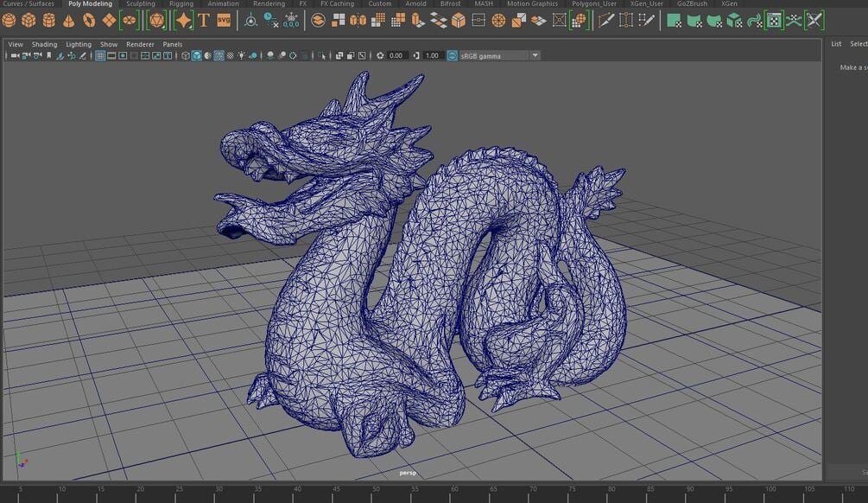Click the Mirror geometry shelf icon
The image size is (868, 503).
click(x=358, y=21)
